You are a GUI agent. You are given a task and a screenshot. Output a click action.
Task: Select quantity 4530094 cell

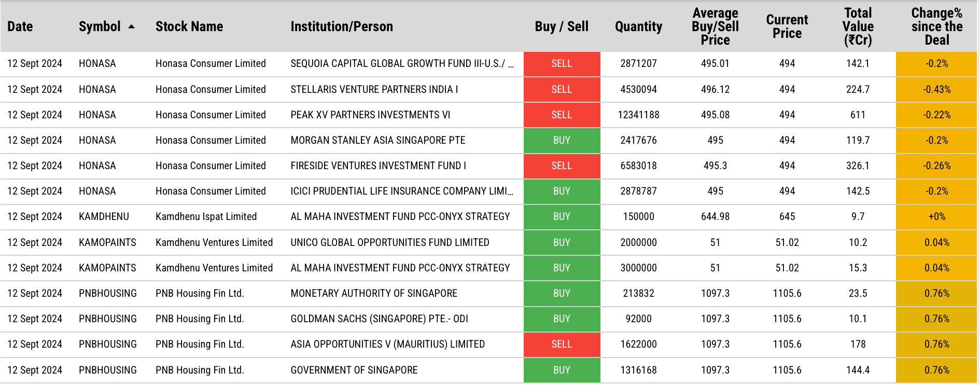tap(638, 89)
